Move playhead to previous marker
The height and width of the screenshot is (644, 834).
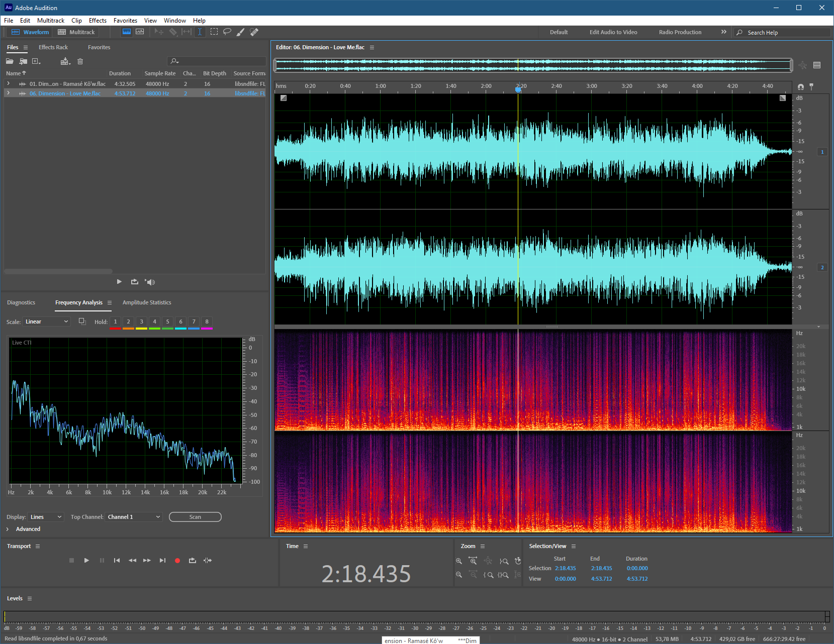(117, 561)
